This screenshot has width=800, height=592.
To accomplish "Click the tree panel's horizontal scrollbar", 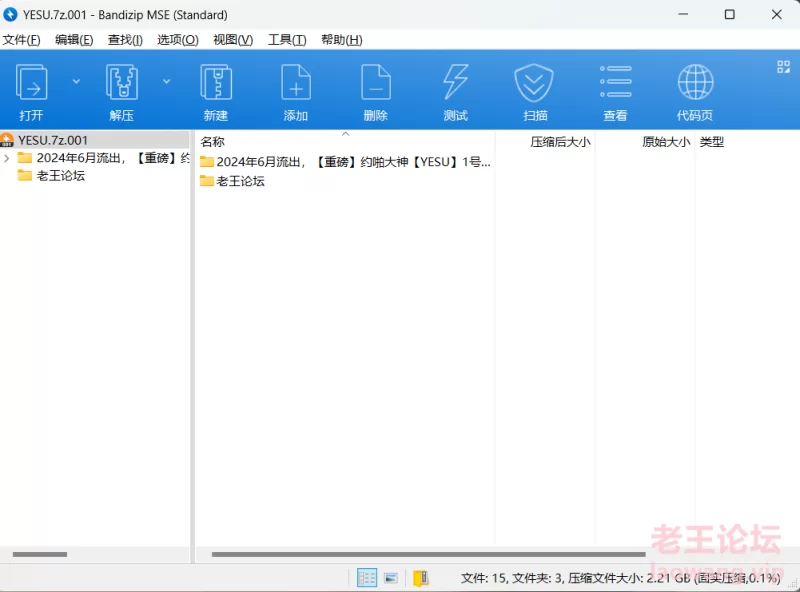I will (x=40, y=554).
